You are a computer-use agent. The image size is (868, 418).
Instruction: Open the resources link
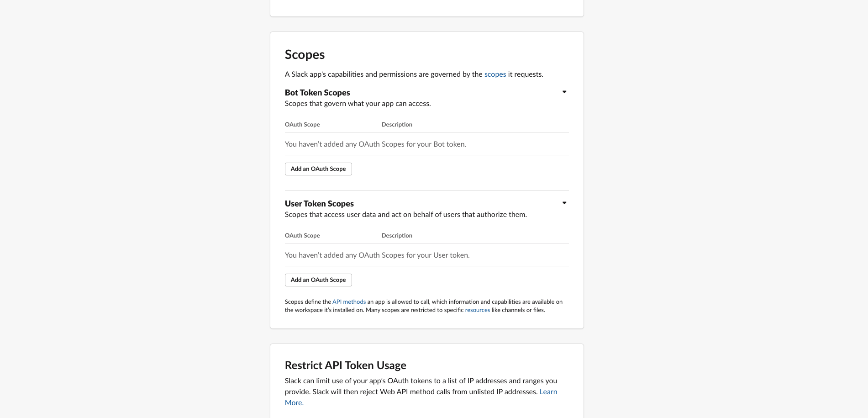click(x=477, y=310)
